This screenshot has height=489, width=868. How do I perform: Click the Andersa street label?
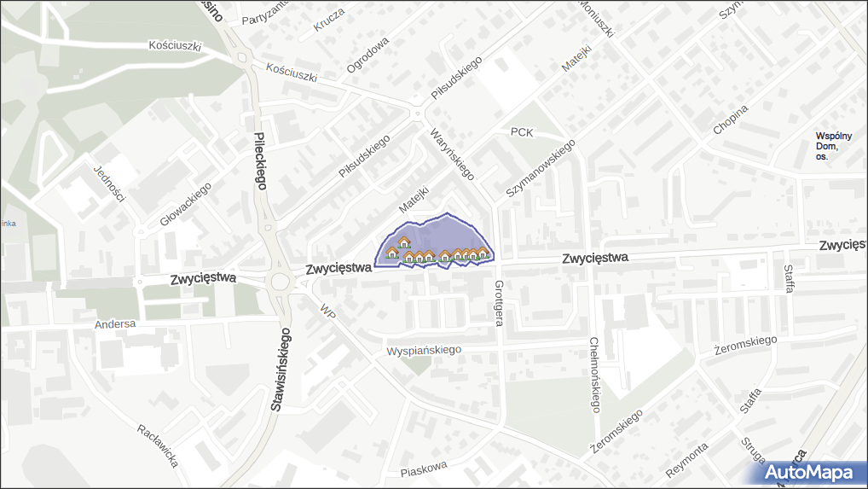[115, 324]
